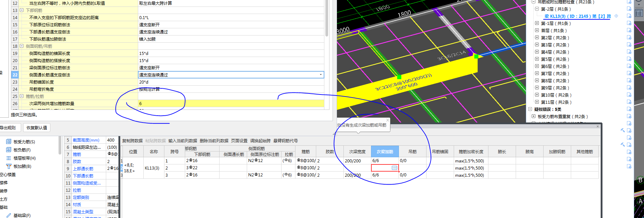Click the 恢复默认值 button
Screen dimensions: 644x218
37,128
